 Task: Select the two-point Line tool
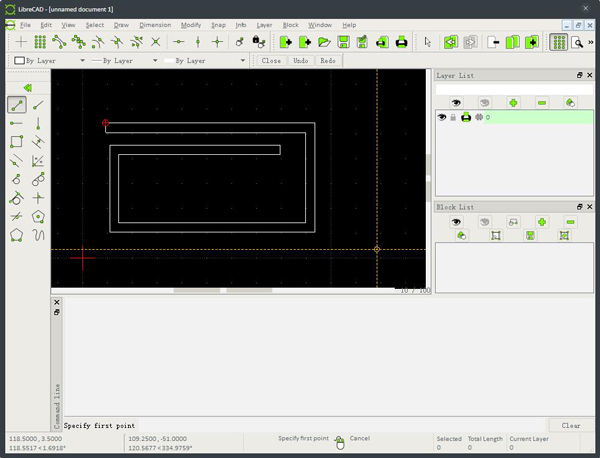(17, 105)
